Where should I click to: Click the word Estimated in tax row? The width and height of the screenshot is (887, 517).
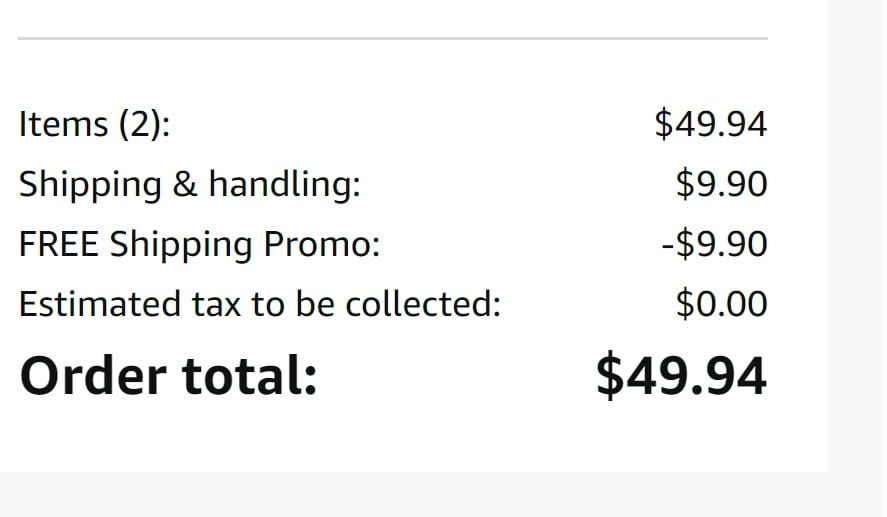pyautogui.click(x=100, y=304)
